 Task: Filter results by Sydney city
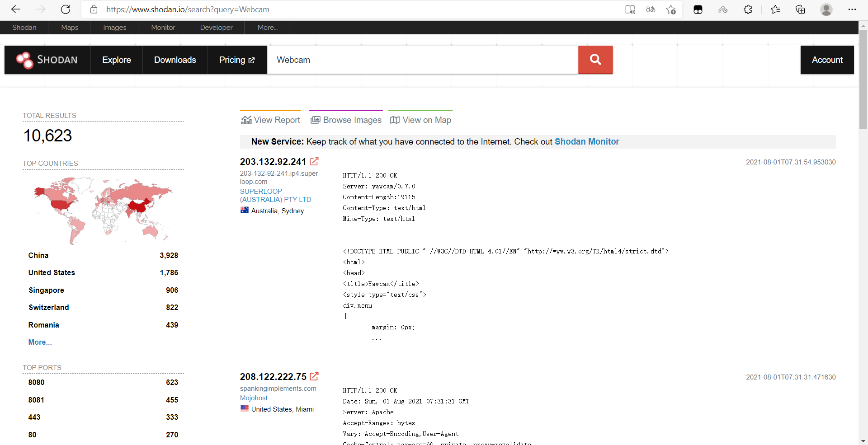coord(292,211)
